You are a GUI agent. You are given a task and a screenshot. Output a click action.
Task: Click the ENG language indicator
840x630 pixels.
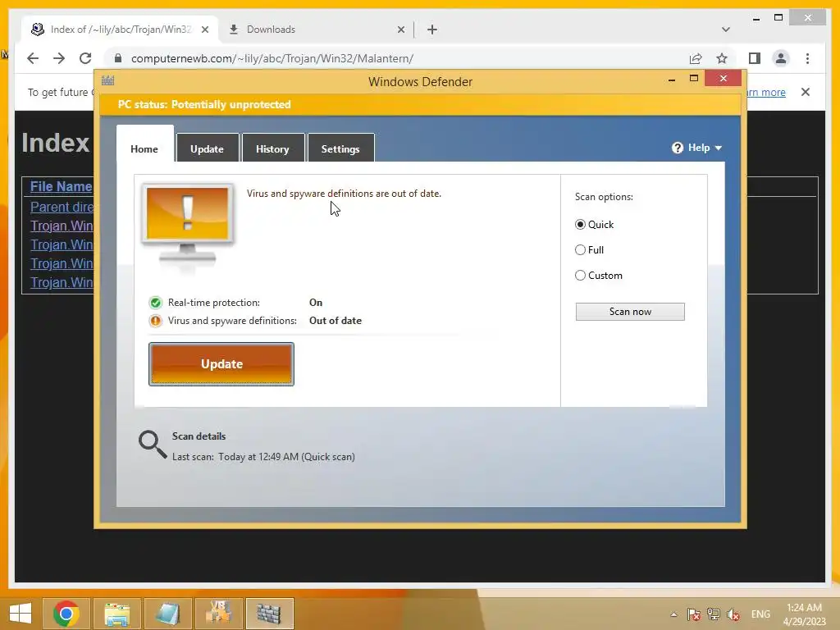(760, 614)
